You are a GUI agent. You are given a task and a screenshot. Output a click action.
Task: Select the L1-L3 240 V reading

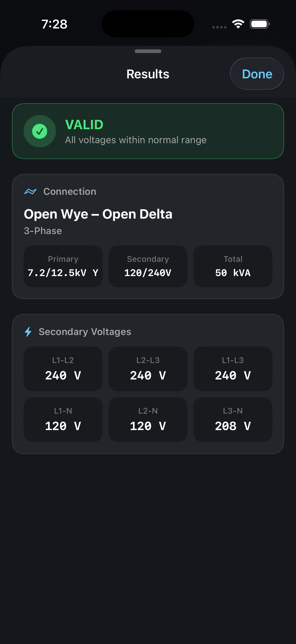233,369
